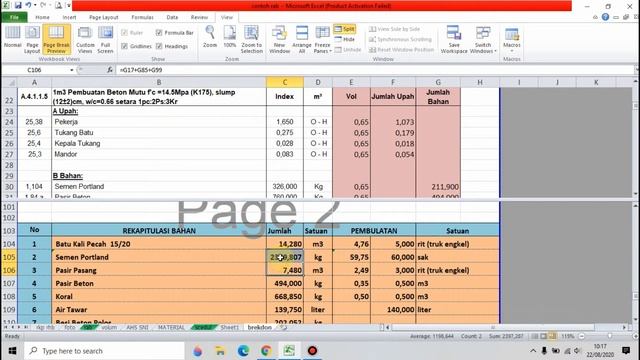Click the zoom slider handle in status bar
The height and width of the screenshot is (360, 640).
coord(610,336)
